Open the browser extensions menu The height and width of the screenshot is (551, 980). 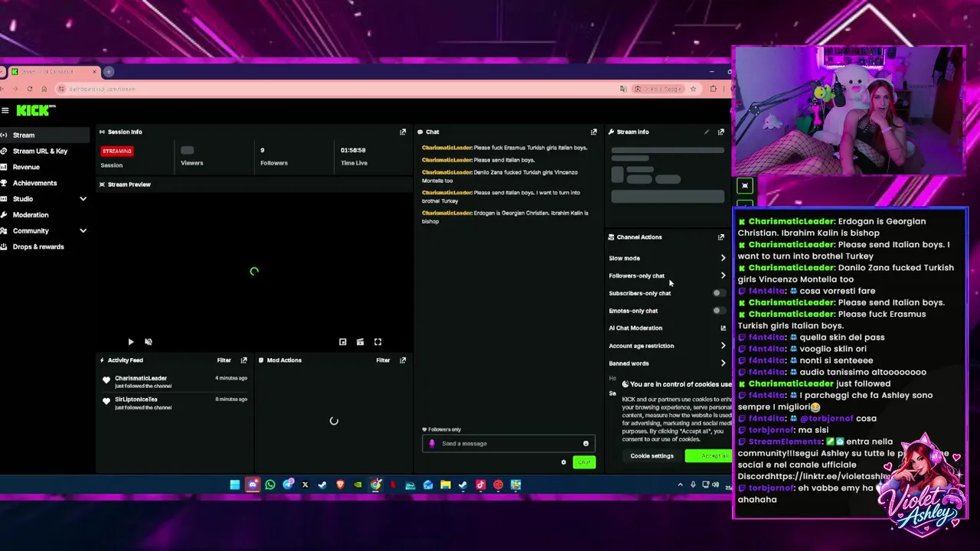(714, 89)
